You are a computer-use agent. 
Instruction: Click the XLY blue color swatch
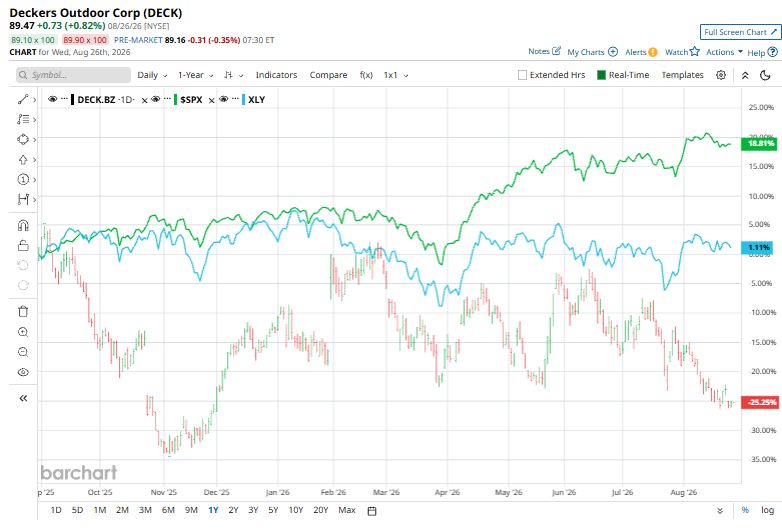click(243, 99)
